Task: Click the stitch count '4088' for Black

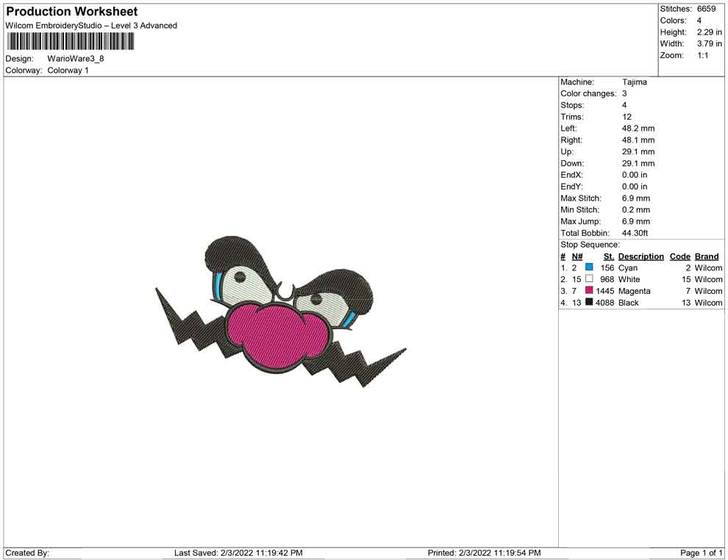Action: [605, 303]
